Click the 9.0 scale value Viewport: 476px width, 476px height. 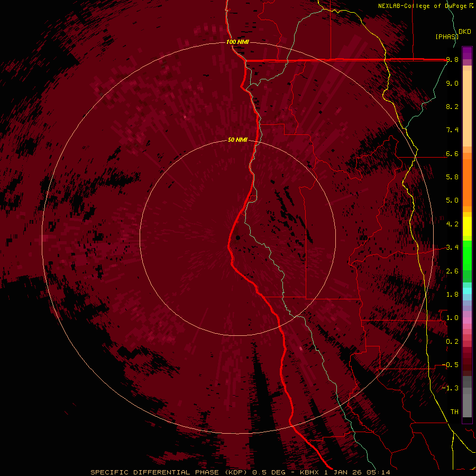(x=452, y=83)
